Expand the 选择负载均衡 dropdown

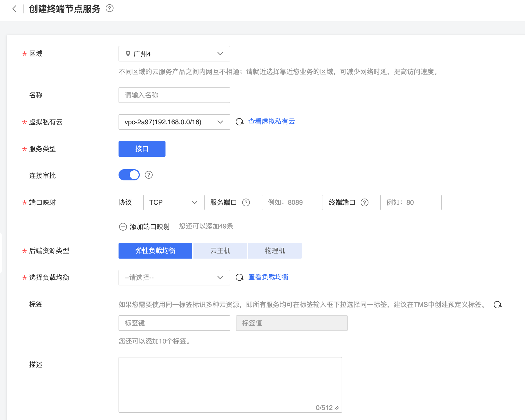pos(174,278)
